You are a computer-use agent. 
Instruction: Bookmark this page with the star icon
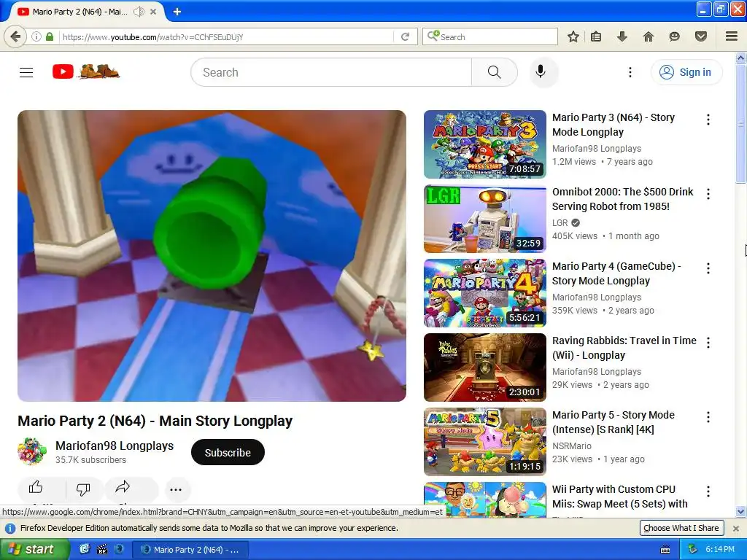pos(573,36)
